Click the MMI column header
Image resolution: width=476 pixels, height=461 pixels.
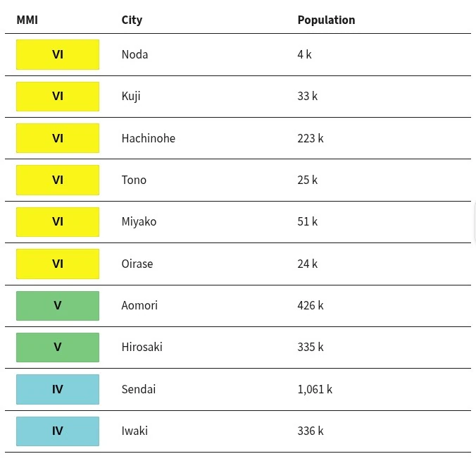coord(27,20)
